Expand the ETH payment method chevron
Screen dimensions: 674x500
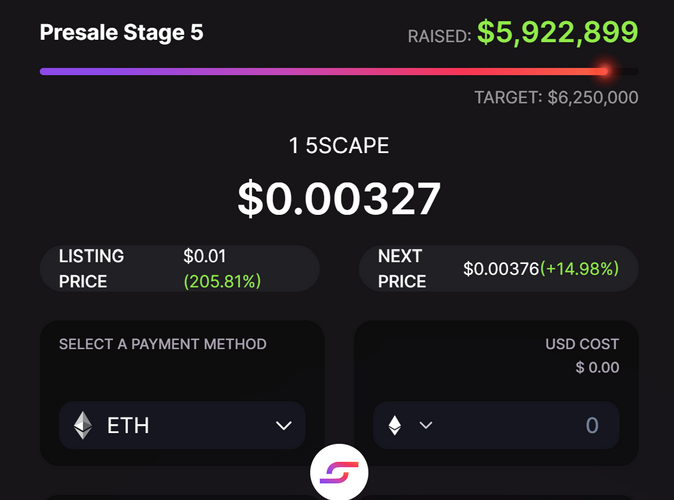[283, 426]
